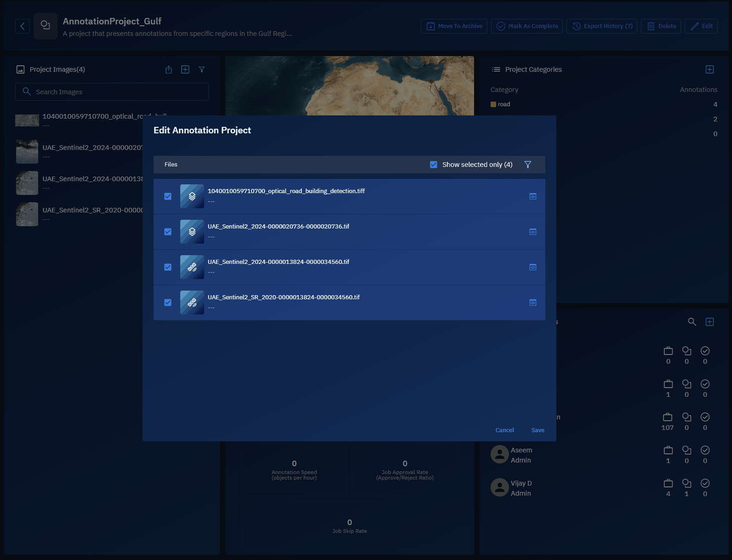Preview the 1040010059710700 optical tiff file

532,196
